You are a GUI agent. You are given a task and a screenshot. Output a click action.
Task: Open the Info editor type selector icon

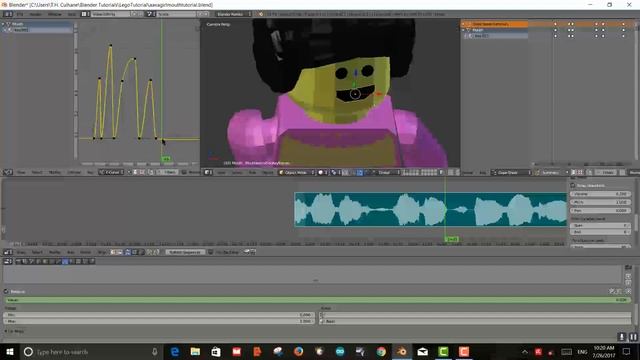tap(8, 14)
